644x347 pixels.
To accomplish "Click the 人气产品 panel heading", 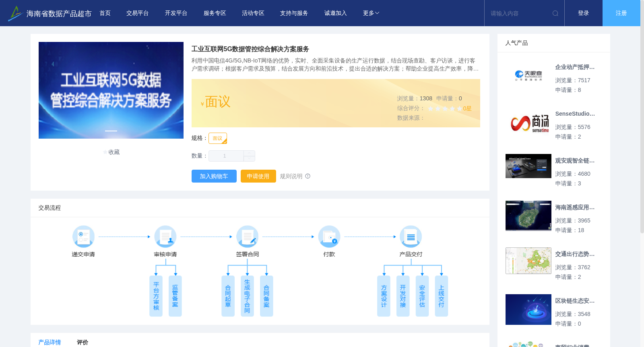I will (516, 43).
